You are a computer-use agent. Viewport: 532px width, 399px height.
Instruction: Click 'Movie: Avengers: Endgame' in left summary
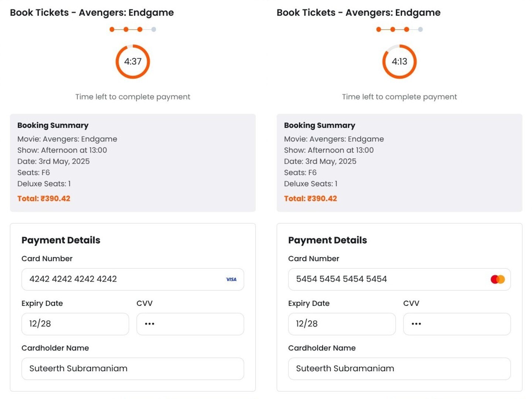pyautogui.click(x=67, y=139)
